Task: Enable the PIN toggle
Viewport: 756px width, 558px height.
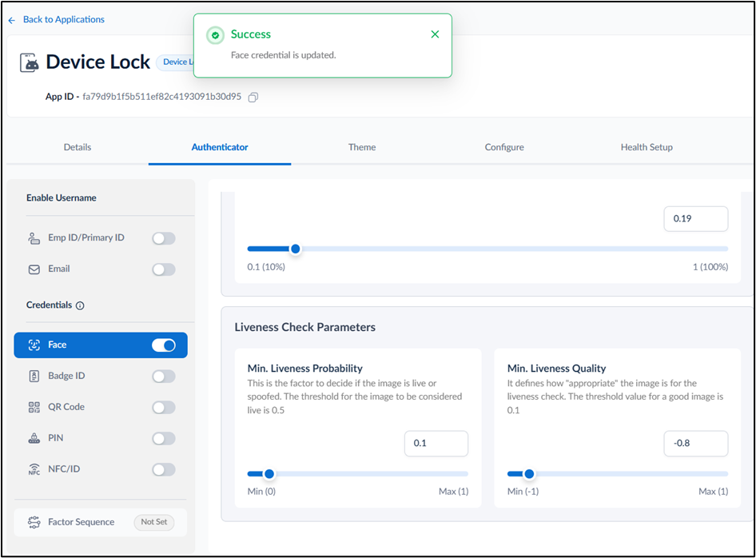Action: click(164, 438)
